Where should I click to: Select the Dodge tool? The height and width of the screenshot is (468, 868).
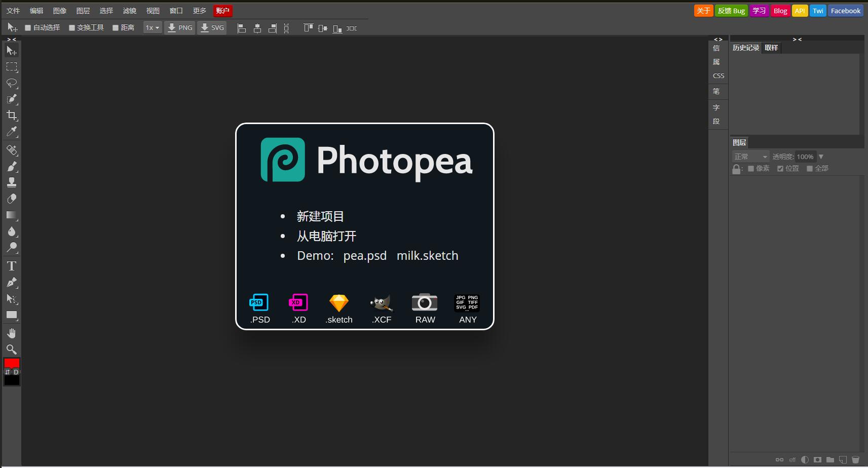coord(11,247)
